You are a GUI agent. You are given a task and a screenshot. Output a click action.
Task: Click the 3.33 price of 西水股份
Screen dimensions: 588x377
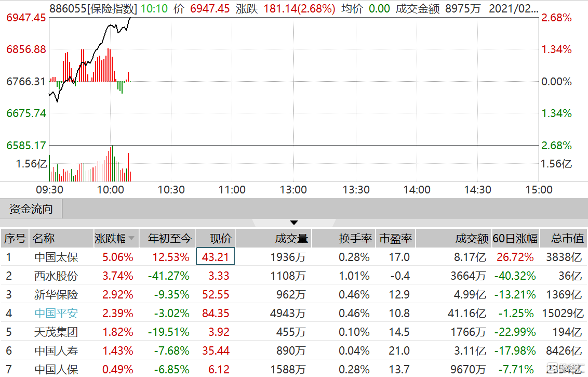[219, 276]
